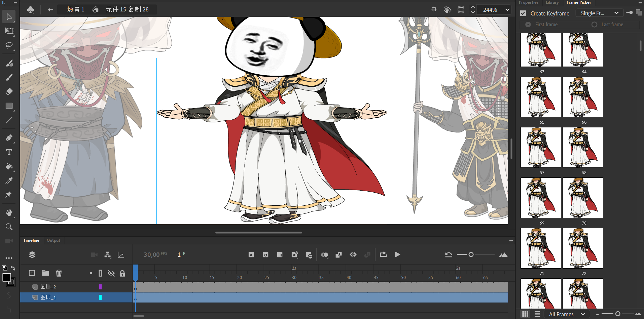644x319 pixels.
Task: Select the Text tool
Action: [9, 152]
